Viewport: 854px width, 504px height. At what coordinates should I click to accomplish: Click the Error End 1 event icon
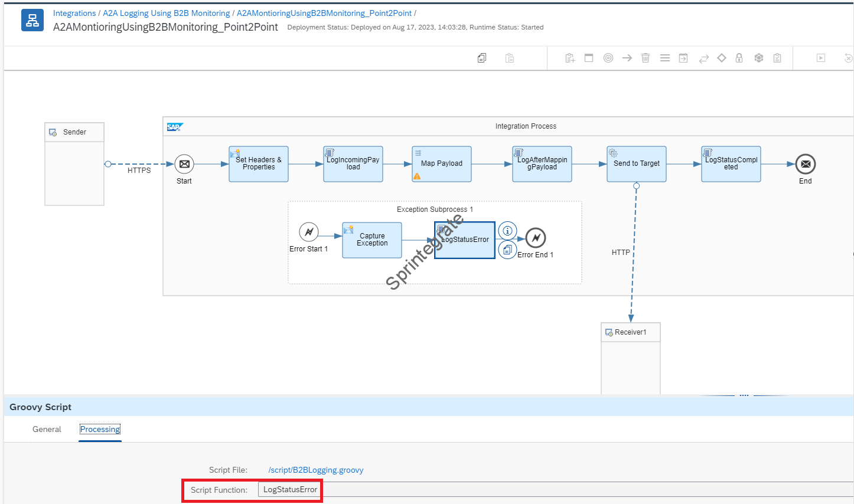click(x=536, y=238)
